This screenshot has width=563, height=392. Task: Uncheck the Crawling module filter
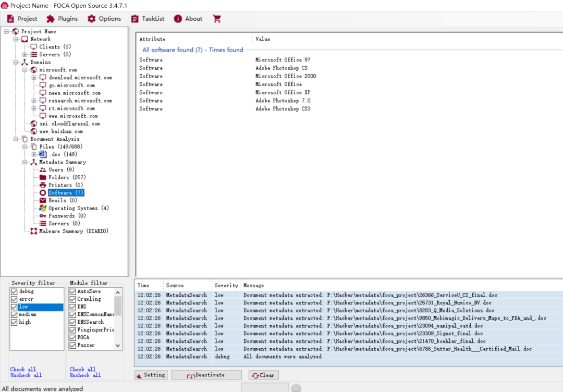73,299
